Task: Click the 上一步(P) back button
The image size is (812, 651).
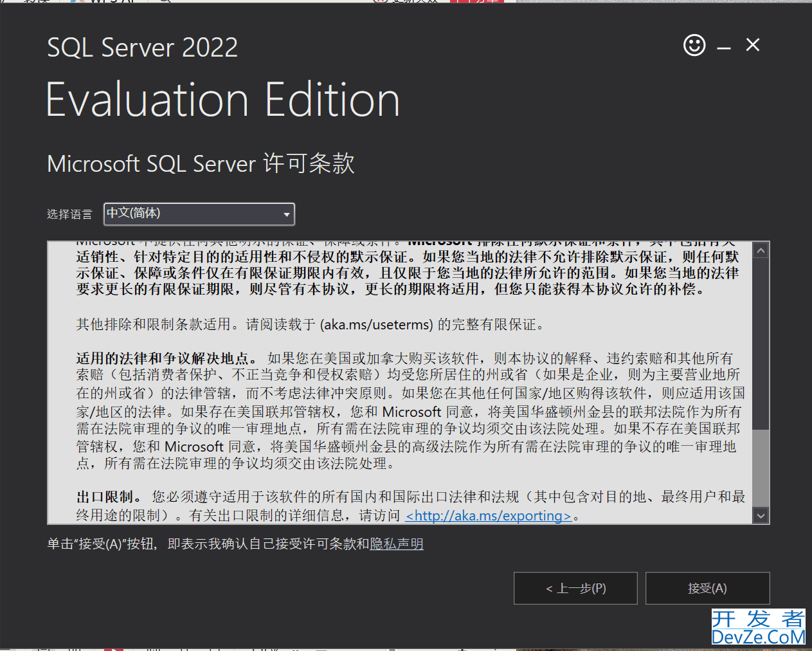Action: (x=575, y=588)
